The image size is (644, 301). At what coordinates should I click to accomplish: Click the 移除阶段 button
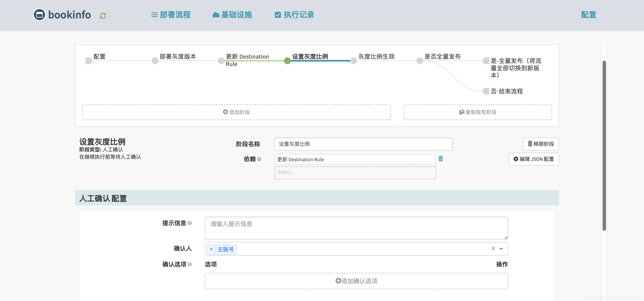coord(541,144)
